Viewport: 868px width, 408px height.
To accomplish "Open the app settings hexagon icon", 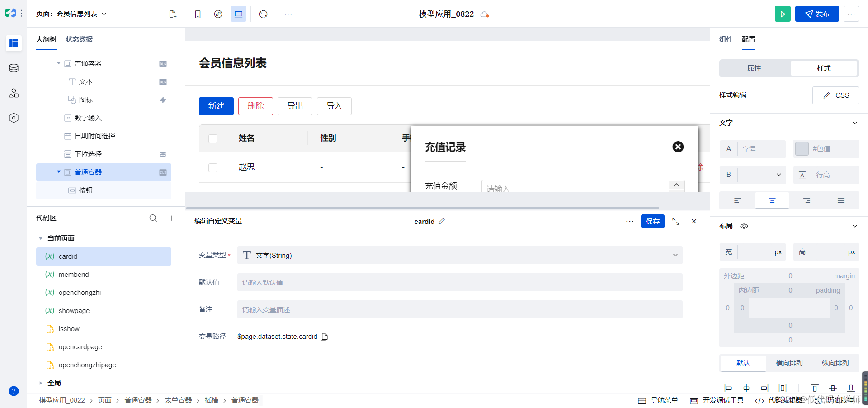I will tap(14, 118).
